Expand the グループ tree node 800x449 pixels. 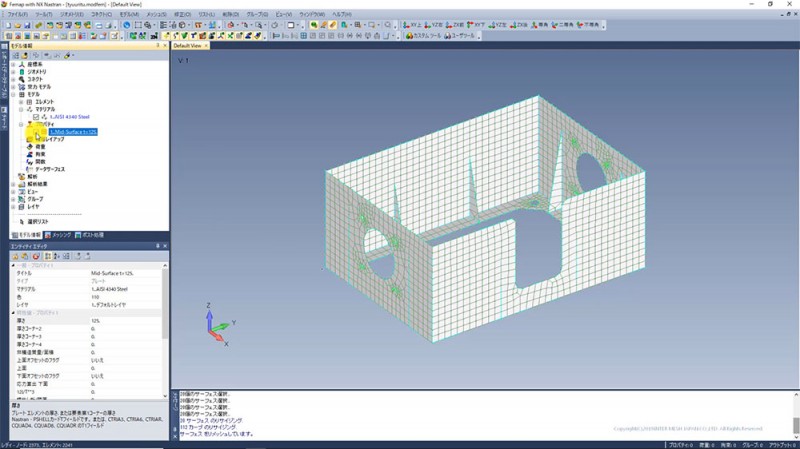tap(13, 199)
